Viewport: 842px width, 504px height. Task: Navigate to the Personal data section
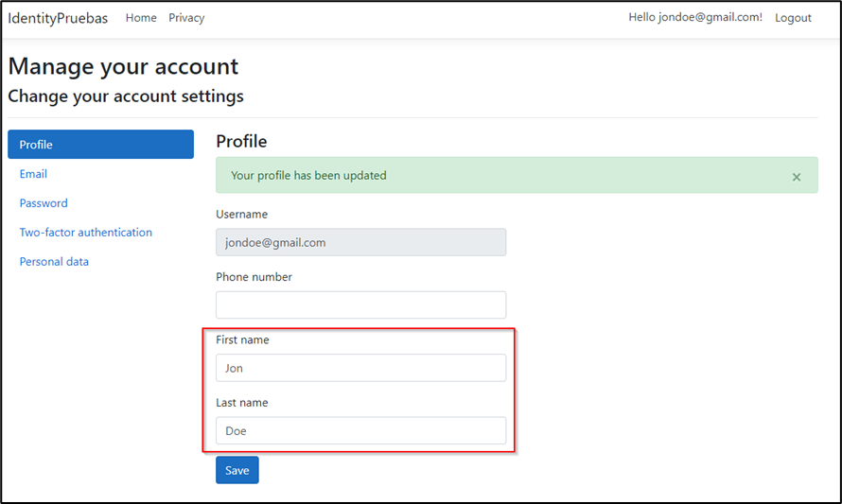click(x=54, y=262)
